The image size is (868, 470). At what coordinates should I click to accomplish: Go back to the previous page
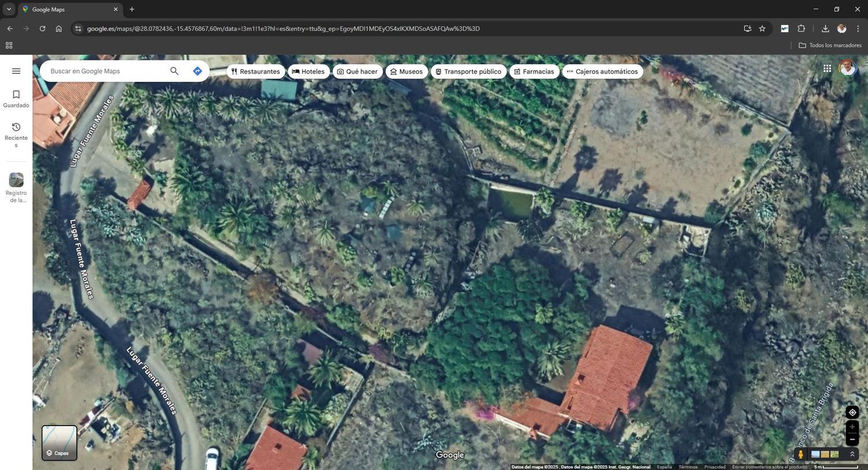(10, 28)
